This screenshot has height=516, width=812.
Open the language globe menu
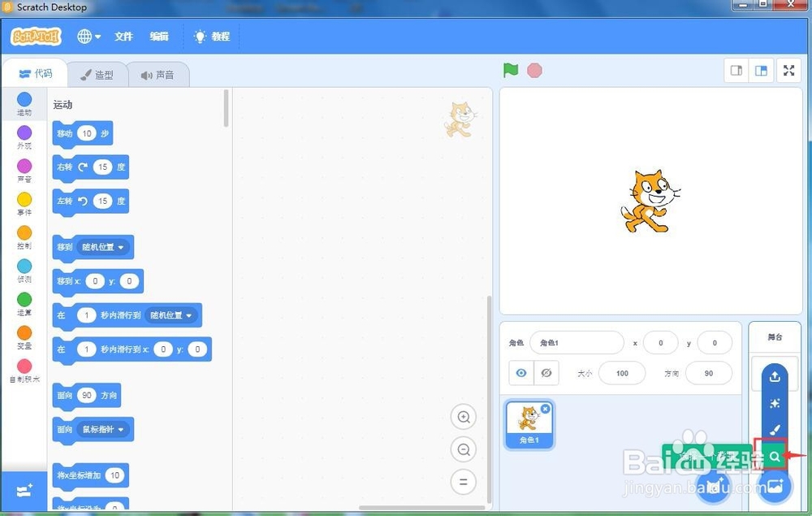[89, 37]
